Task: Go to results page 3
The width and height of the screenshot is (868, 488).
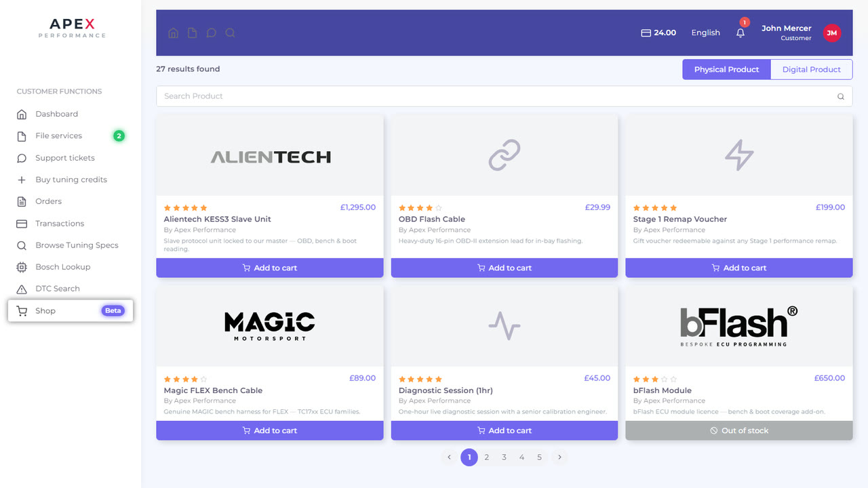Action: tap(505, 457)
